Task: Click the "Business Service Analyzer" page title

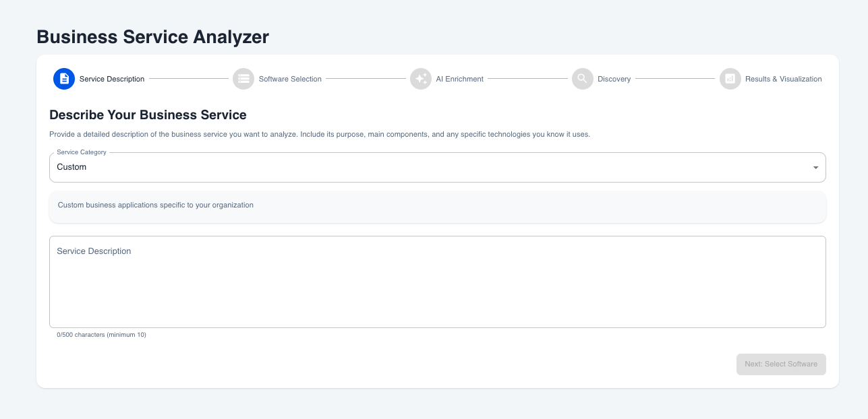Action: 152,37
